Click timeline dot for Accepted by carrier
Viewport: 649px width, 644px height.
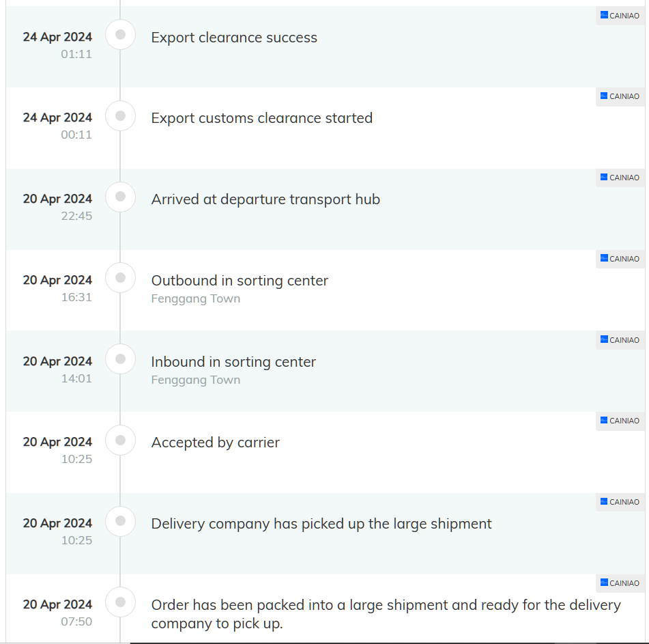coord(121,440)
